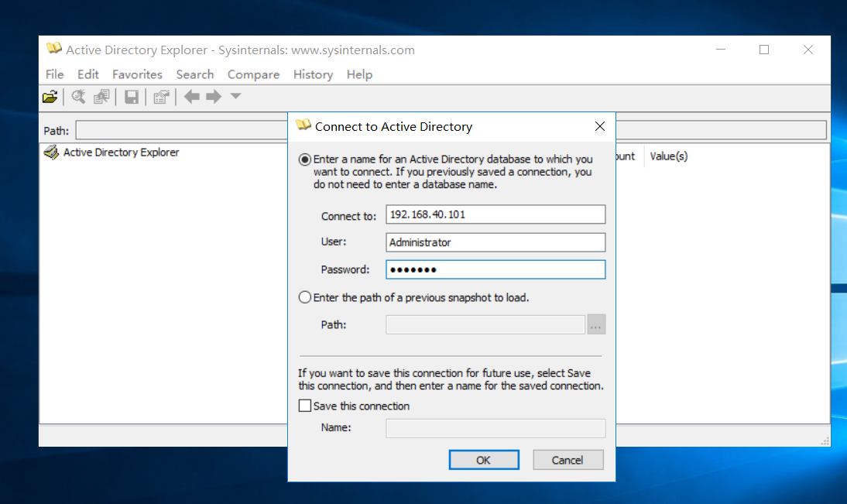Screen dimensions: 847x504
Task: Open the Edit menu
Action: [x=88, y=74]
